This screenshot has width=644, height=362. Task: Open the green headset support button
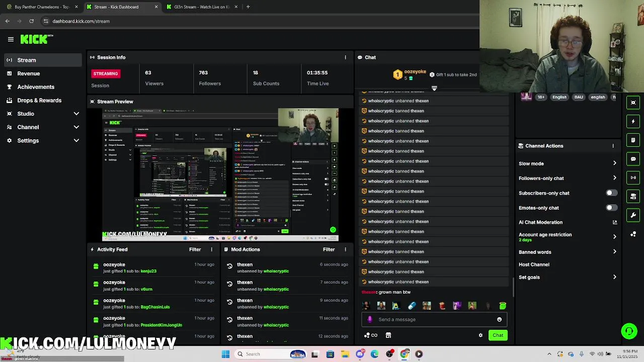coord(629,331)
